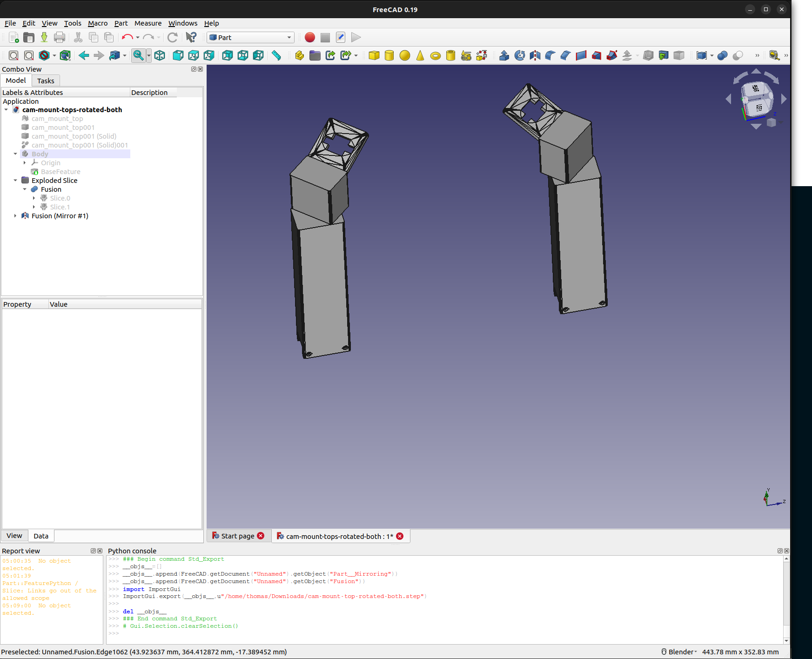The height and width of the screenshot is (659, 812).
Task: Select the Create Box primitive tool
Action: (x=374, y=56)
